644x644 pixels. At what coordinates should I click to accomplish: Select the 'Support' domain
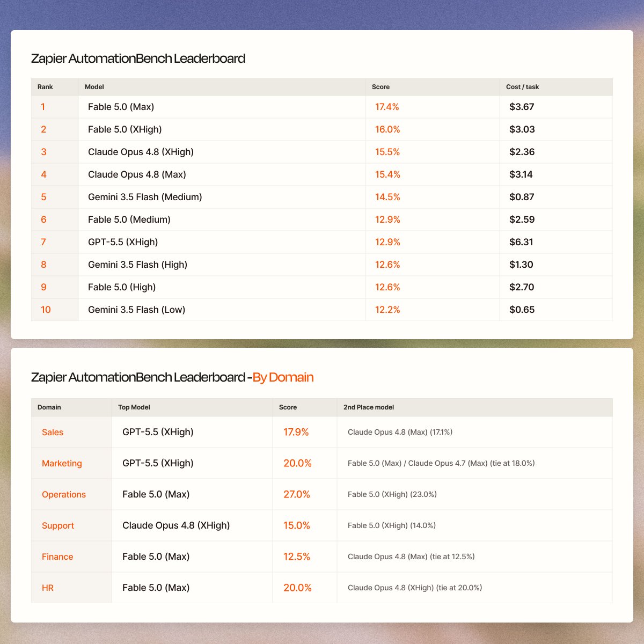tap(58, 525)
